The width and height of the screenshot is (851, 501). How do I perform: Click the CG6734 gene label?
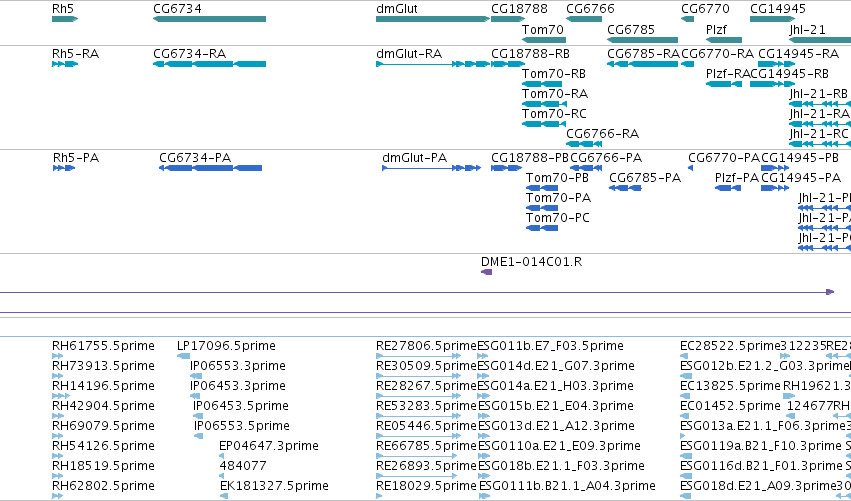(177, 9)
